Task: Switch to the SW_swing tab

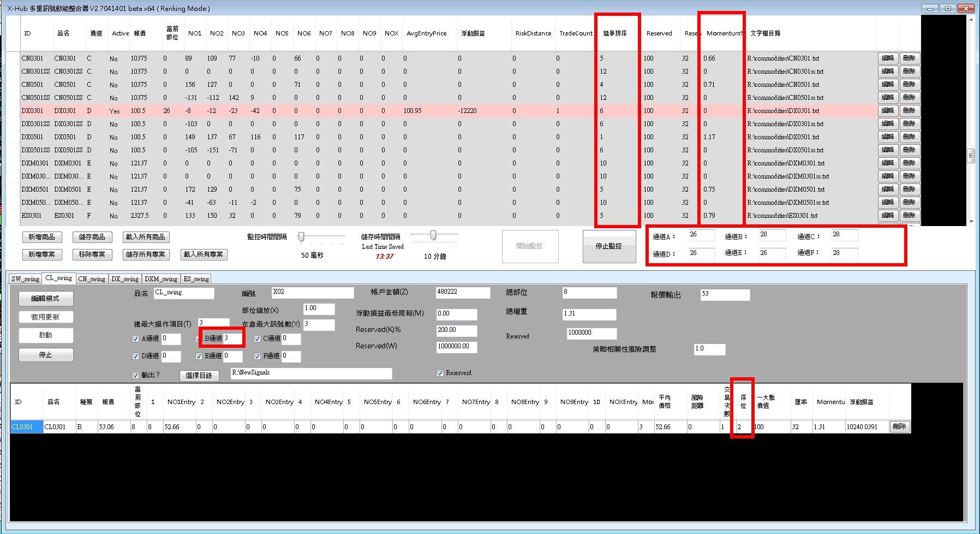Action: tap(25, 279)
